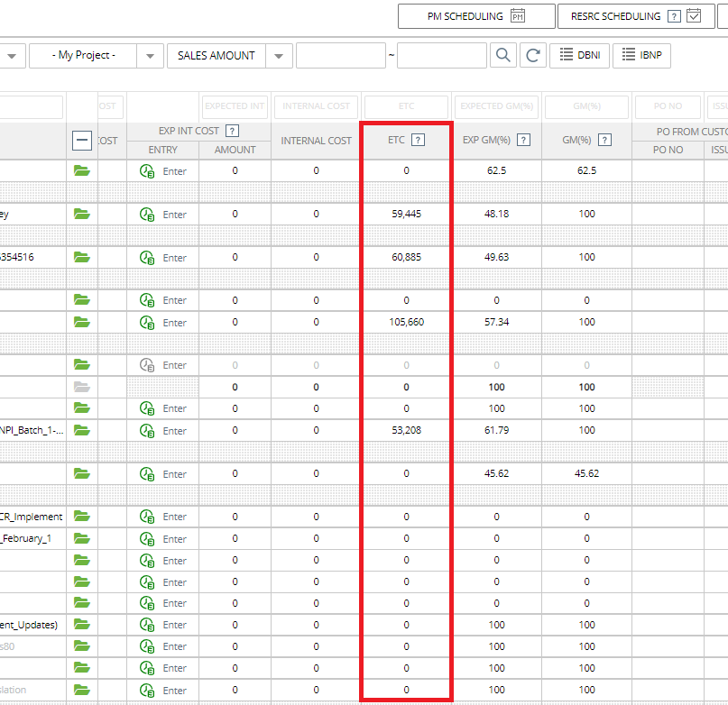The width and height of the screenshot is (728, 705).
Task: Open the IBNP list
Action: (641, 55)
